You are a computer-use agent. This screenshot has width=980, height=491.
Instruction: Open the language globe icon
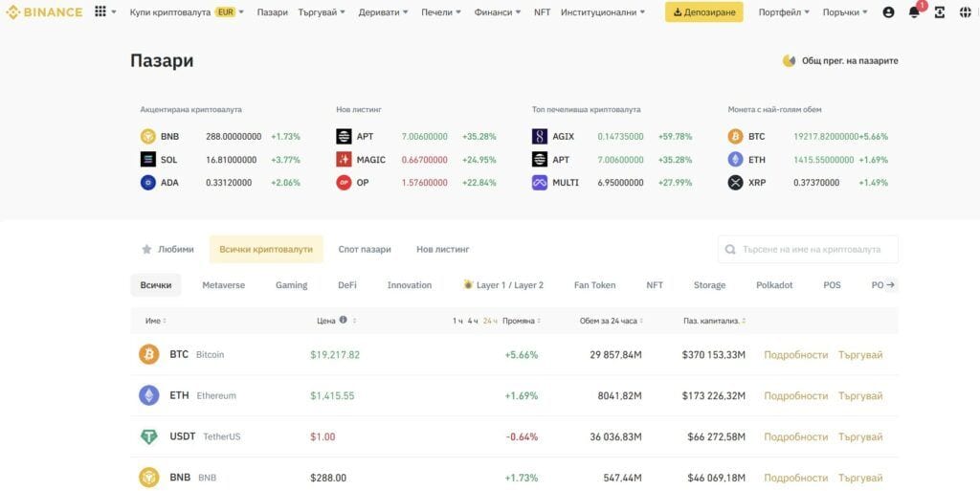click(965, 11)
